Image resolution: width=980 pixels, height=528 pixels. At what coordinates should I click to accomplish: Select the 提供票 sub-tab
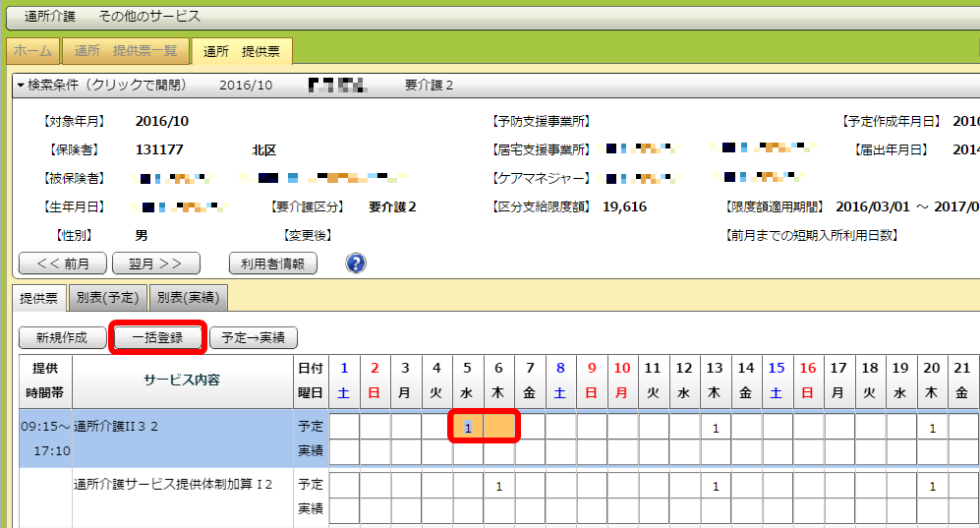click(x=39, y=297)
